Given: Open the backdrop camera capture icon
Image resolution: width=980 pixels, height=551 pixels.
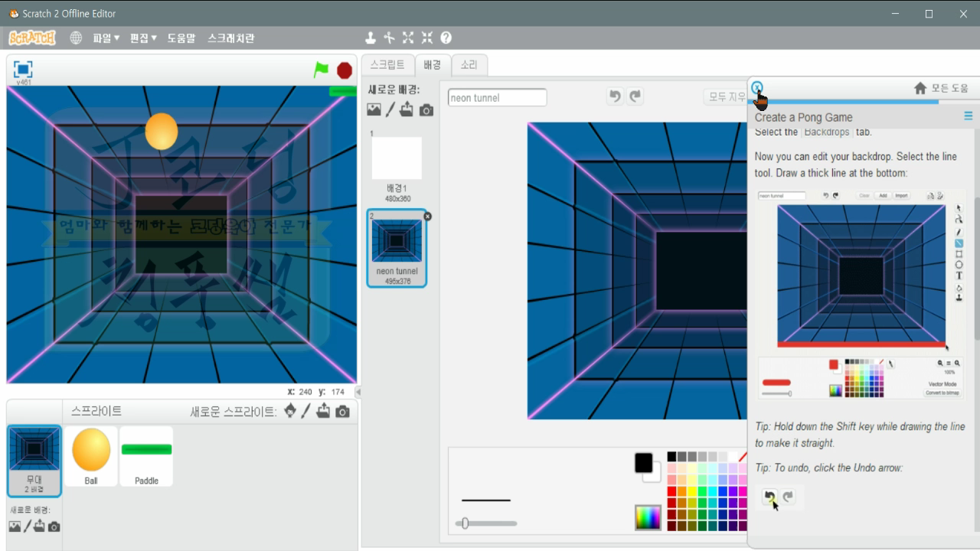Looking at the screenshot, I should tap(426, 109).
